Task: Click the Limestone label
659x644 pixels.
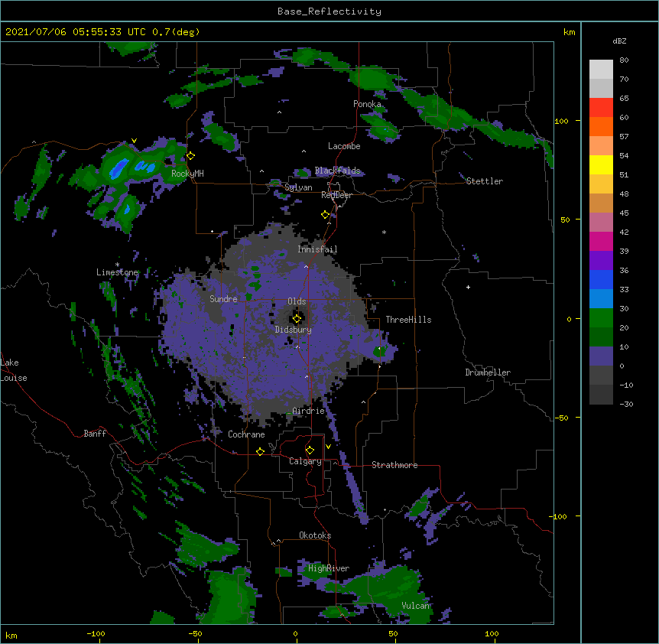Action: (117, 272)
